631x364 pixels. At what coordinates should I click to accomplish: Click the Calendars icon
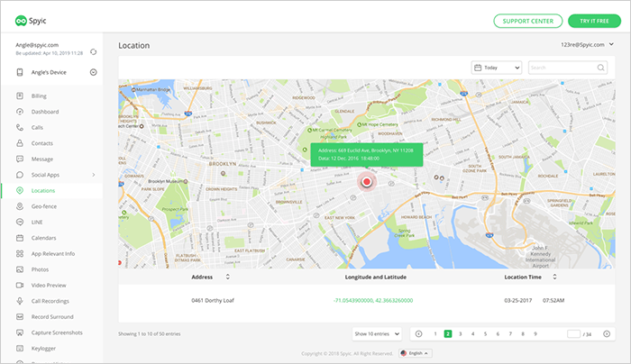pyautogui.click(x=20, y=238)
